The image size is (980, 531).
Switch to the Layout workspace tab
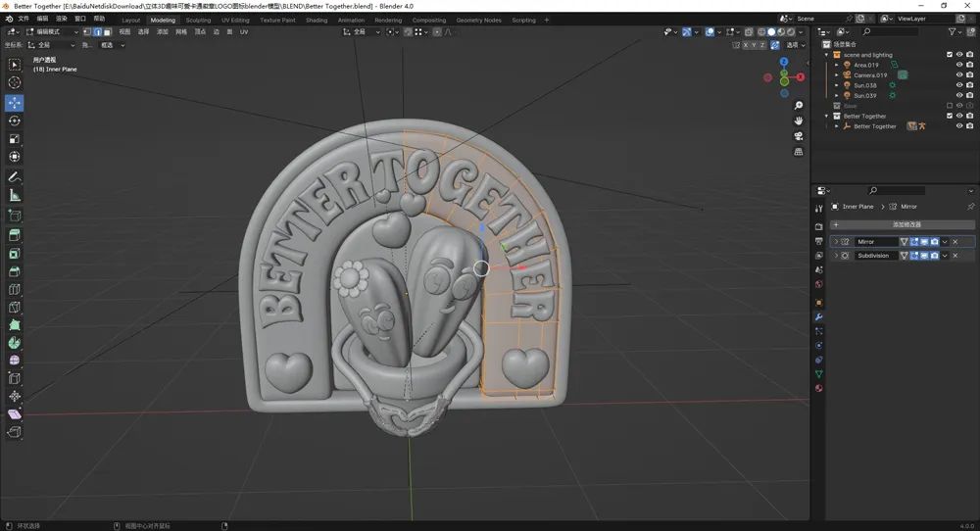click(x=130, y=20)
